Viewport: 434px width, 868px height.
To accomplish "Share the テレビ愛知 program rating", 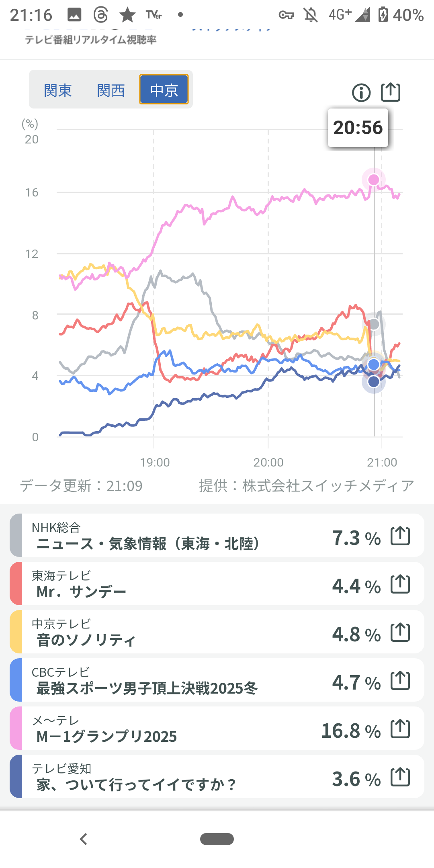I will point(400,777).
